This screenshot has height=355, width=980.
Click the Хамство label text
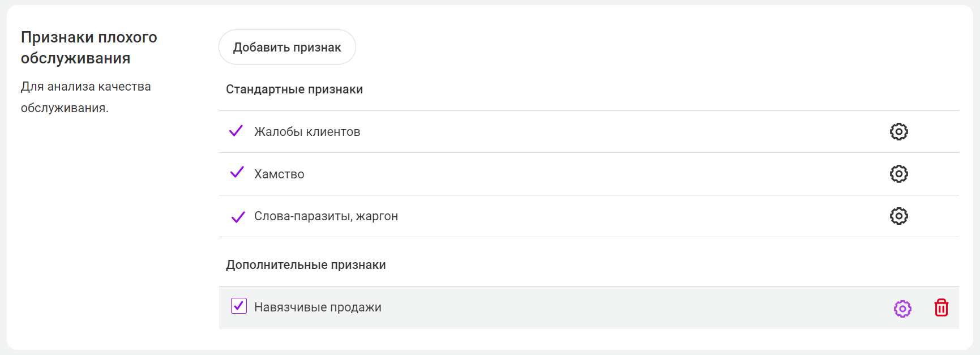tap(279, 174)
